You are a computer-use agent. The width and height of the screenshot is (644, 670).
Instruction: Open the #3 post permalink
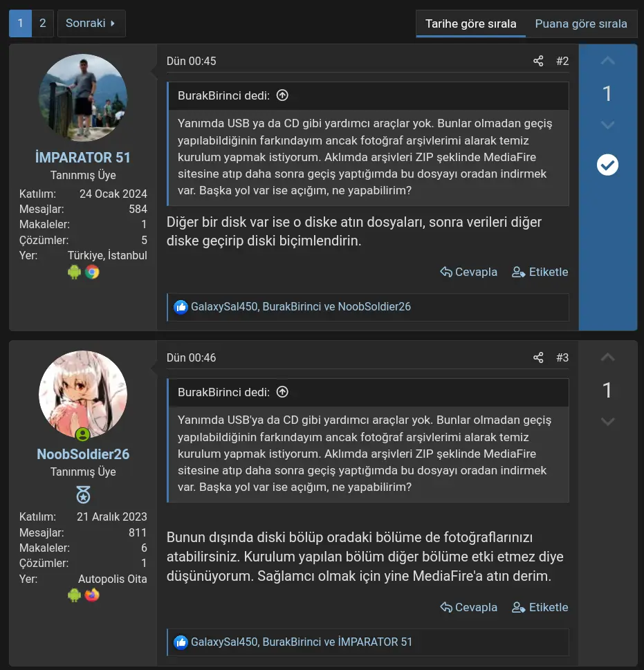(562, 357)
